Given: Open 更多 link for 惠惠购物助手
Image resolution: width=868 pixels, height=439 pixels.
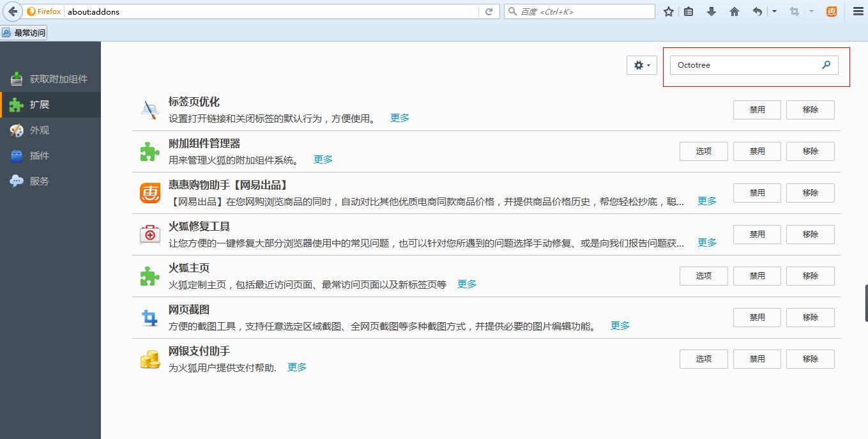Looking at the screenshot, I should coord(707,201).
